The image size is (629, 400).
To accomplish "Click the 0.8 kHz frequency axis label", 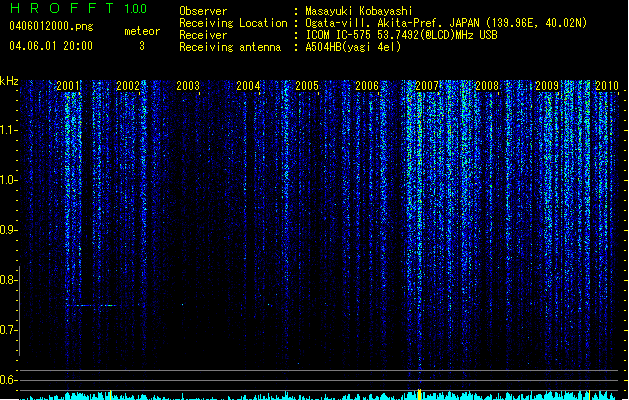I will [8, 280].
